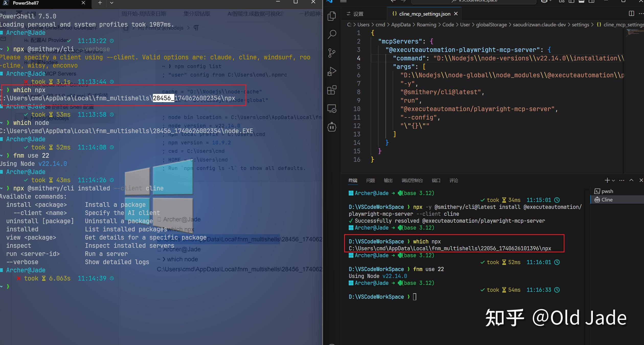This screenshot has height=345, width=644.
Task: Open the Cline extension sidebar
Action: [x=332, y=127]
